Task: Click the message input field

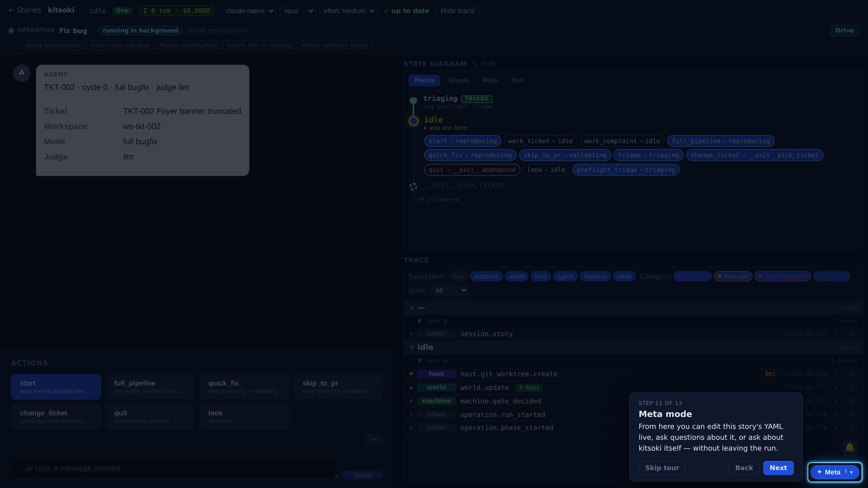Action: click(x=174, y=468)
